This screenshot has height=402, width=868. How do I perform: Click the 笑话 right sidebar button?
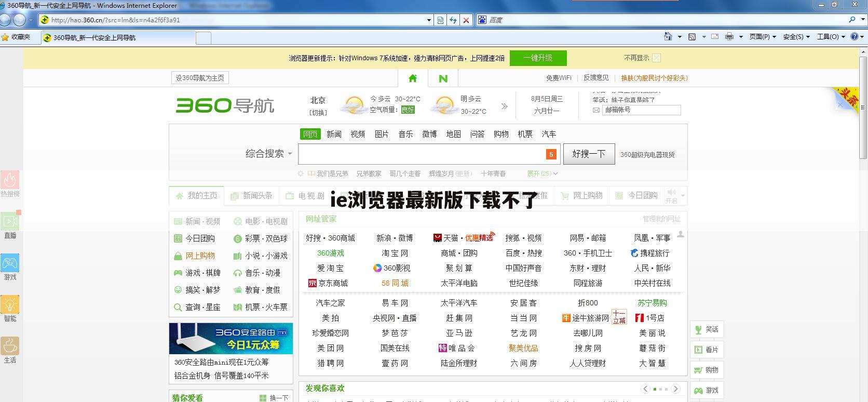point(707,329)
